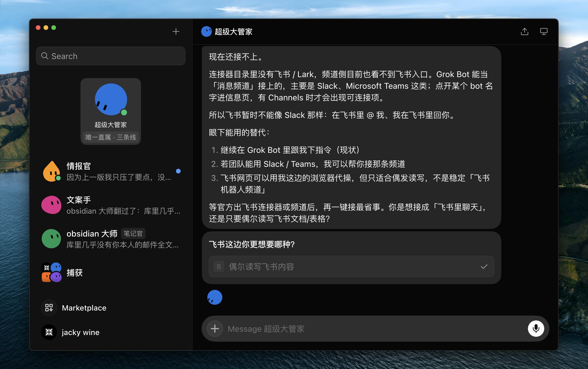Click the share export icon in the header
Image resolution: width=588 pixels, height=369 pixels.
click(524, 31)
